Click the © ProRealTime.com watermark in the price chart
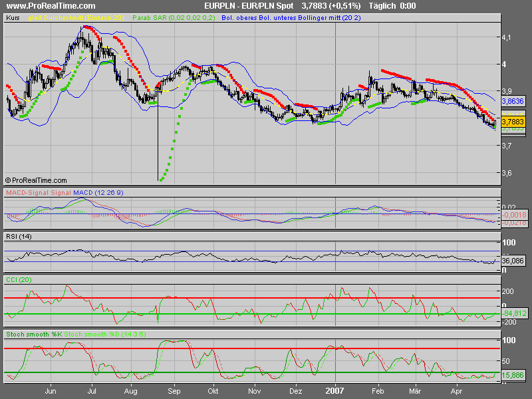 37,180
